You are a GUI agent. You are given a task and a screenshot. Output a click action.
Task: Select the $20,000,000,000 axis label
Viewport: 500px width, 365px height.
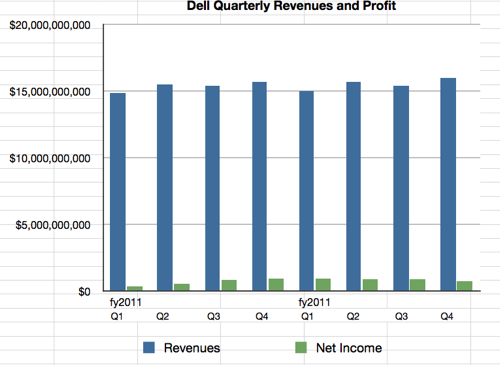coord(50,25)
